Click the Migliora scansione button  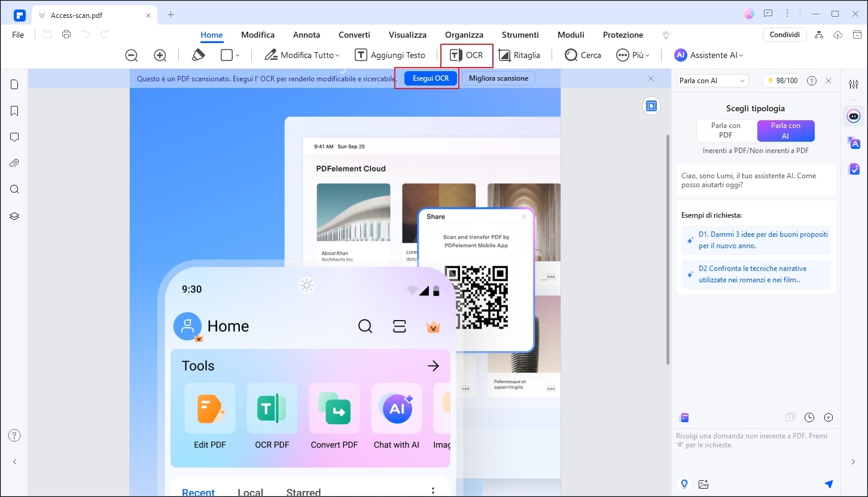coord(498,78)
